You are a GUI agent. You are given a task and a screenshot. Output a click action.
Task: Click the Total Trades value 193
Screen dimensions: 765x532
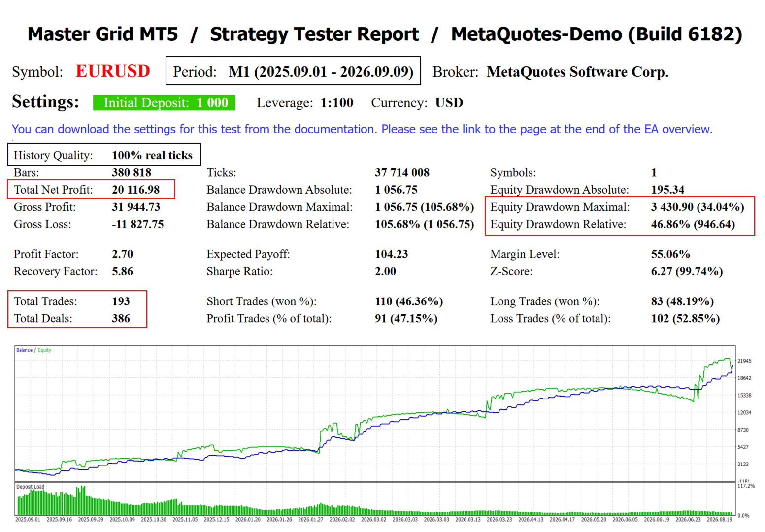tap(121, 301)
